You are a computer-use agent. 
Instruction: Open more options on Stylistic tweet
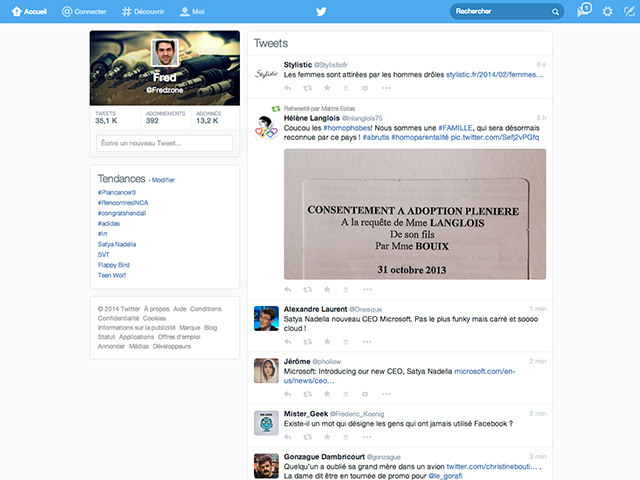(x=386, y=88)
